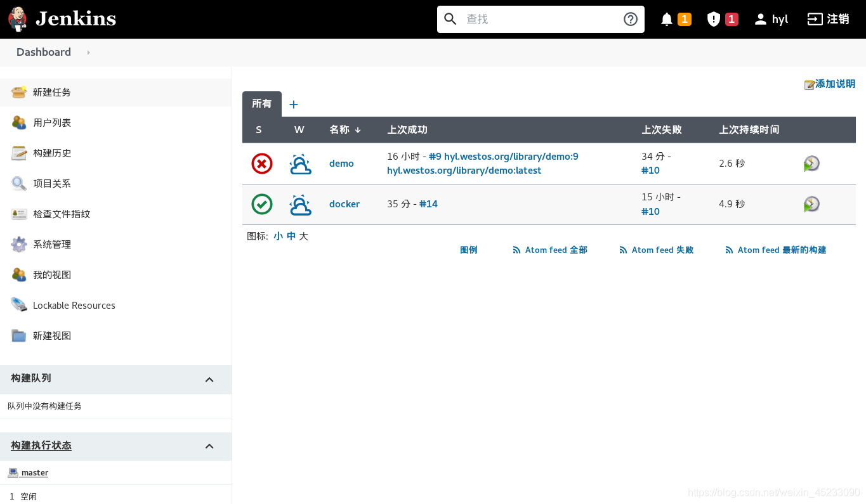This screenshot has width=866, height=504.
Task: Open the Dashboard breadcrumb
Action: click(x=44, y=52)
